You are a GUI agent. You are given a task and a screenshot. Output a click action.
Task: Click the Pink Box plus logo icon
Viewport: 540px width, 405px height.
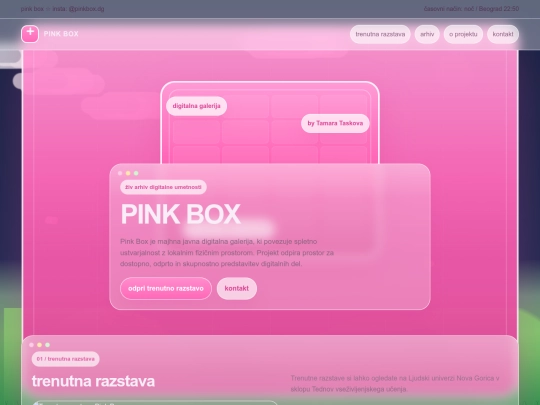[30, 34]
